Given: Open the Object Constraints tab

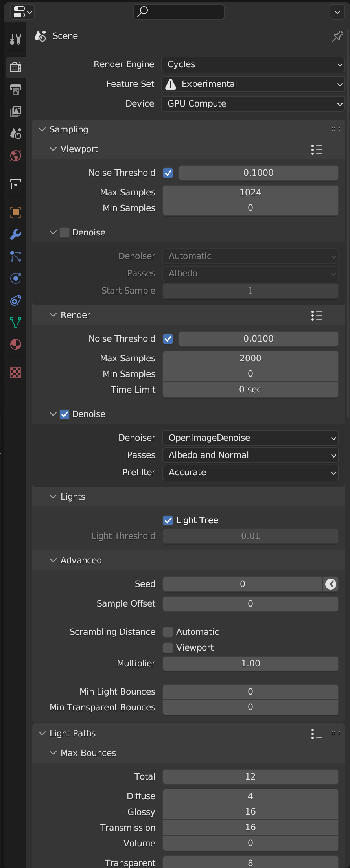Looking at the screenshot, I should coord(16,300).
